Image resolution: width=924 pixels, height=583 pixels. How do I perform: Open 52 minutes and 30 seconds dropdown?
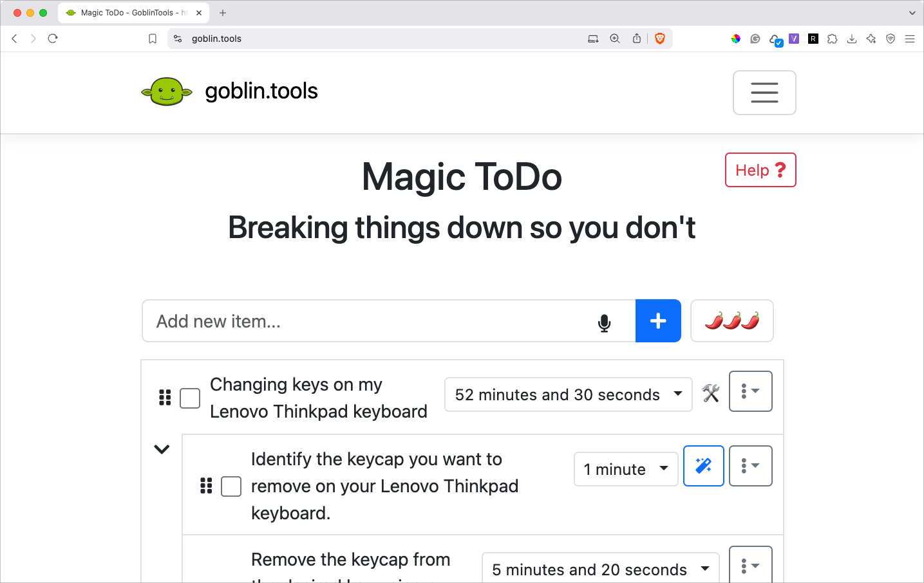(x=569, y=394)
